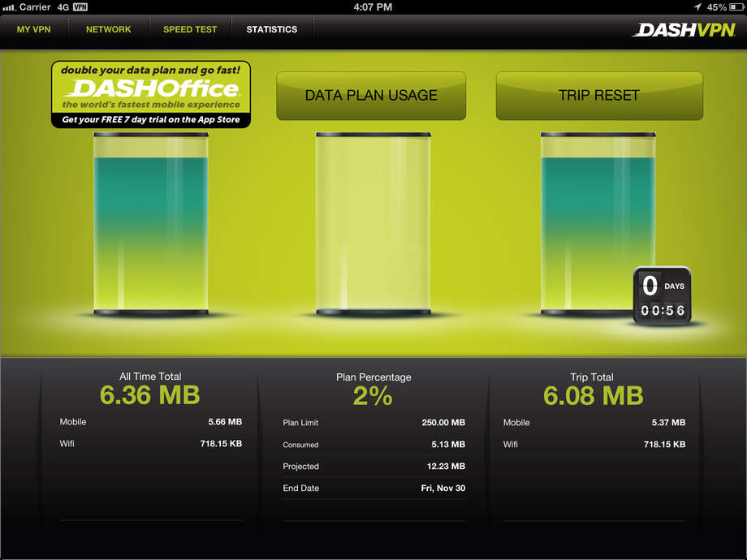Tap the VPN status bar icon
747x560 pixels.
tap(80, 7)
